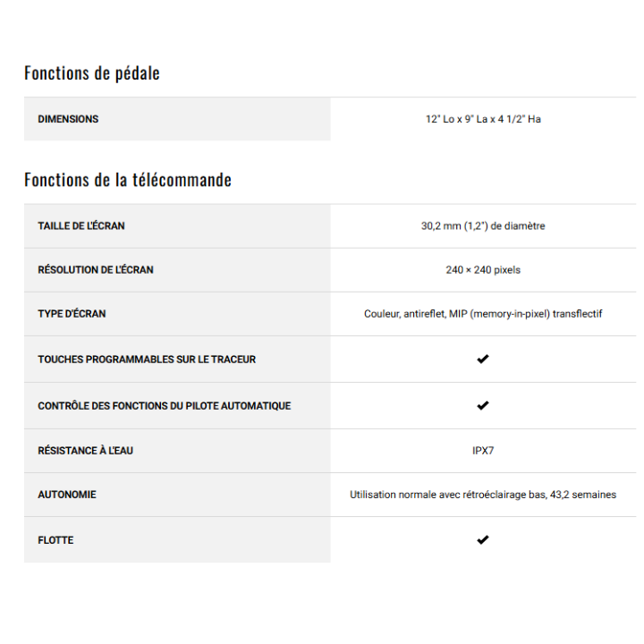The image size is (644, 644).
Task: Select Contrôle des fonctions du pilote automatique label
Action: [x=164, y=405]
